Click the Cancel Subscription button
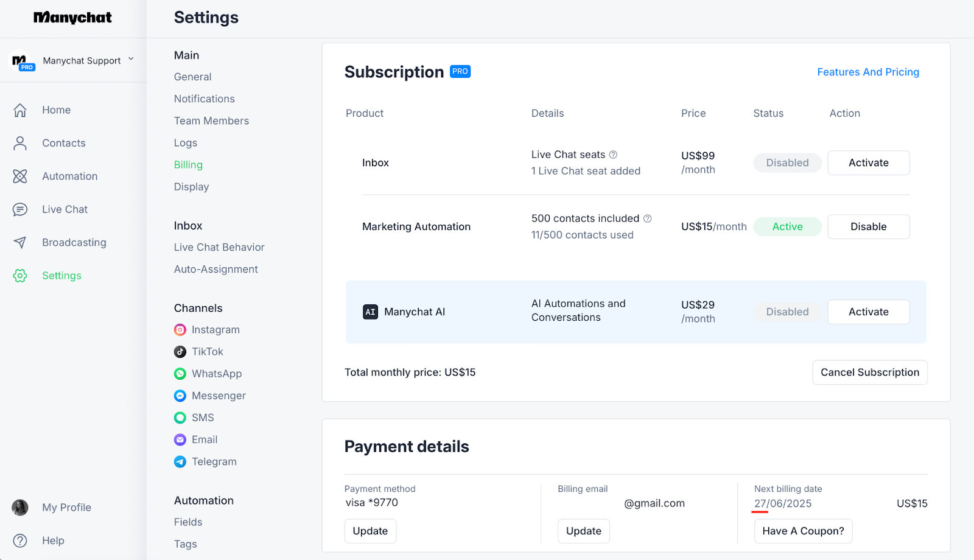974x560 pixels. point(869,373)
